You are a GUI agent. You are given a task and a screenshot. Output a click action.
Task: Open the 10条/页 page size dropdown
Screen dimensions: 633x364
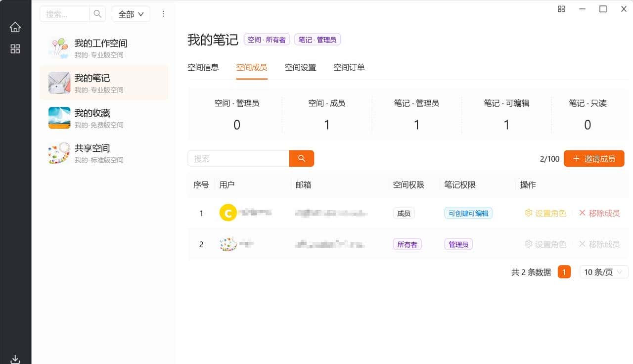[603, 272]
